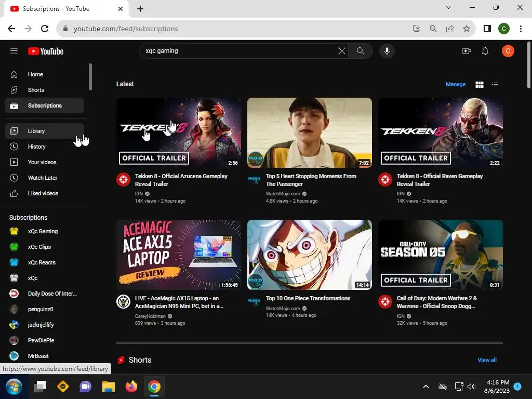The width and height of the screenshot is (532, 399).
Task: Open the notifications bell
Action: (x=485, y=51)
